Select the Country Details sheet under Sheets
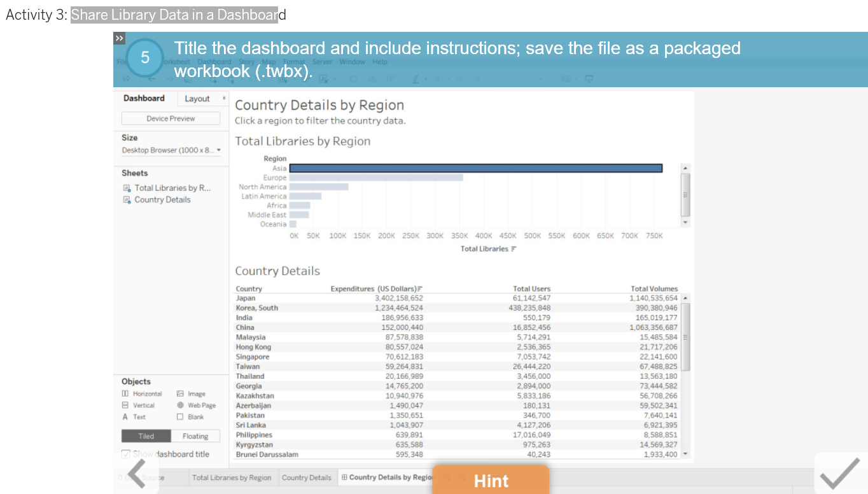 click(164, 199)
